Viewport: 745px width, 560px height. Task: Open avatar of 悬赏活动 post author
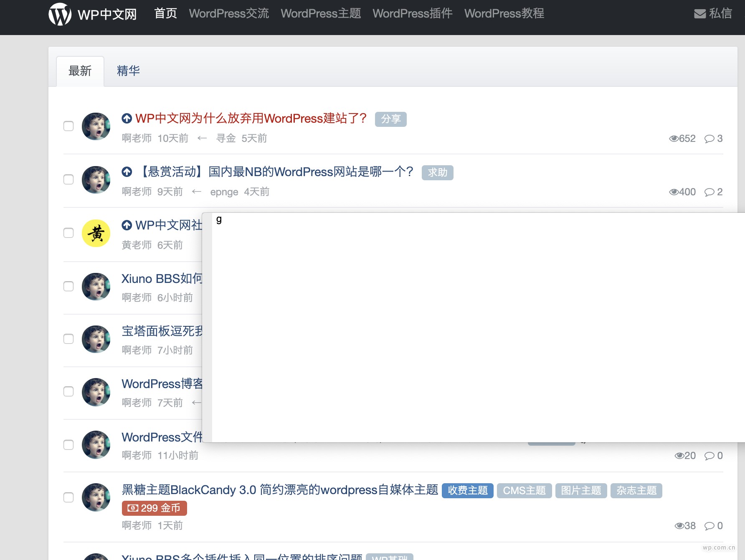click(x=96, y=179)
